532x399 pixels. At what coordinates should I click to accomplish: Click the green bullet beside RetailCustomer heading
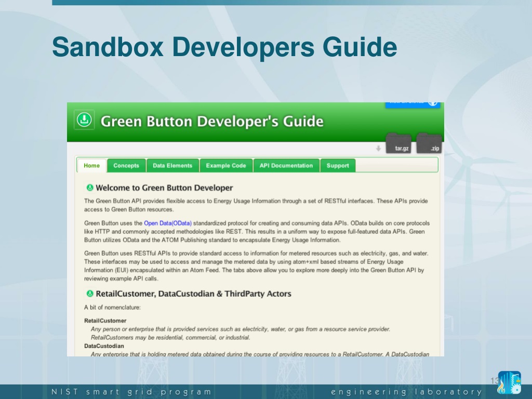90,294
